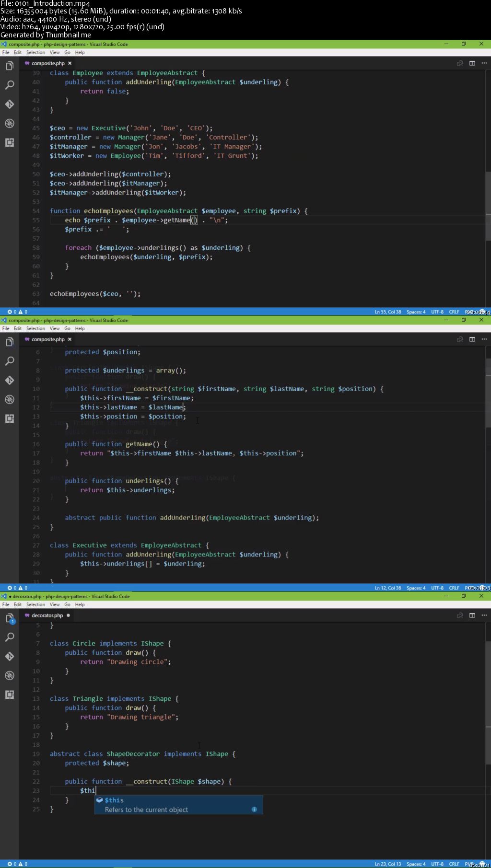Click the 'abstract public function addUnderling' line

(x=192, y=518)
